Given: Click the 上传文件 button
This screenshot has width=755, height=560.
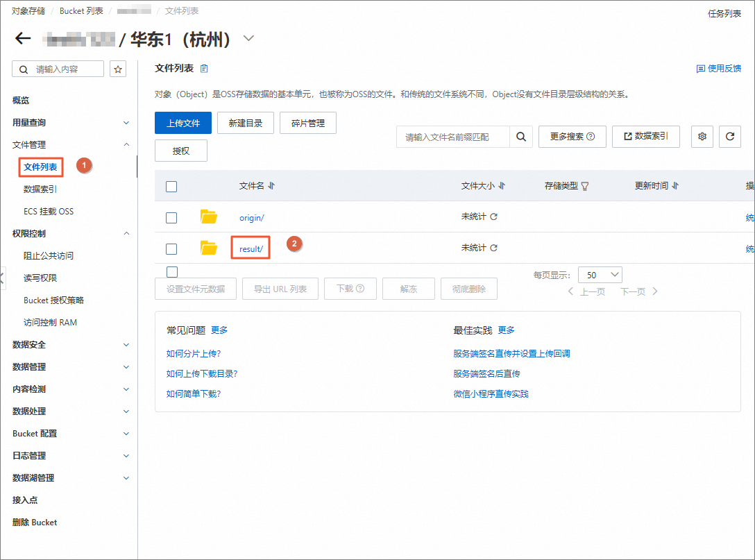Looking at the screenshot, I should pyautogui.click(x=183, y=123).
